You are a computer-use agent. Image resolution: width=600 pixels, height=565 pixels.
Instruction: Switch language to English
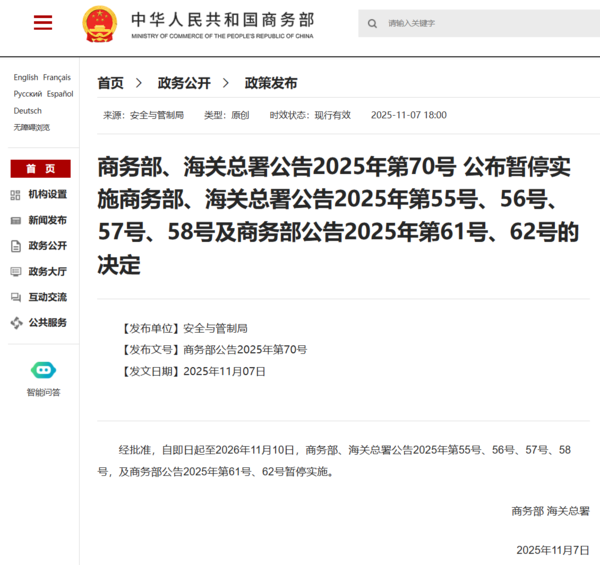click(x=25, y=77)
